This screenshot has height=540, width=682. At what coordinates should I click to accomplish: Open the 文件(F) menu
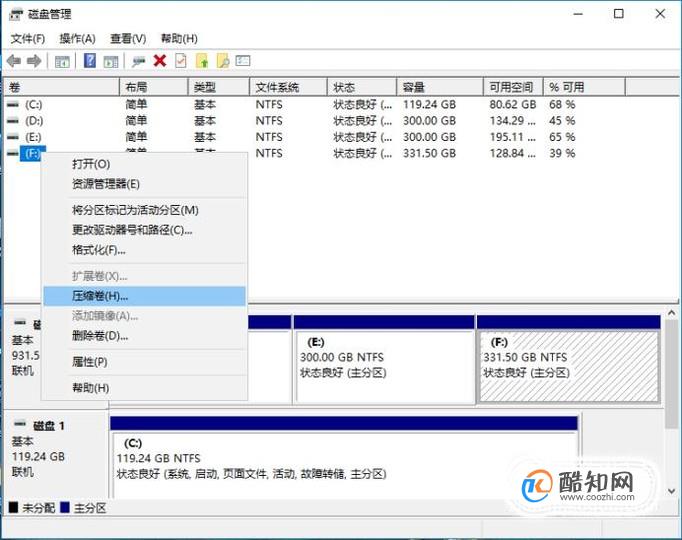point(28,39)
